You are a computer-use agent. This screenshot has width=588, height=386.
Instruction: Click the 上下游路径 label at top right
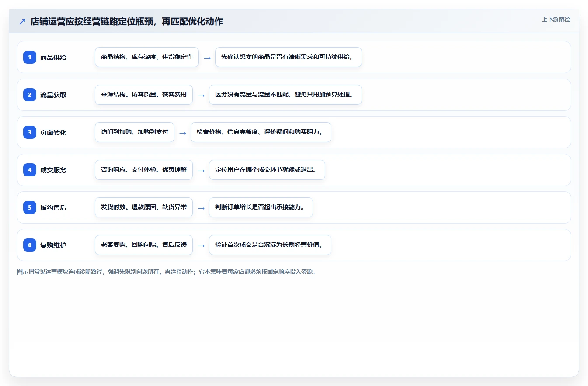point(556,19)
